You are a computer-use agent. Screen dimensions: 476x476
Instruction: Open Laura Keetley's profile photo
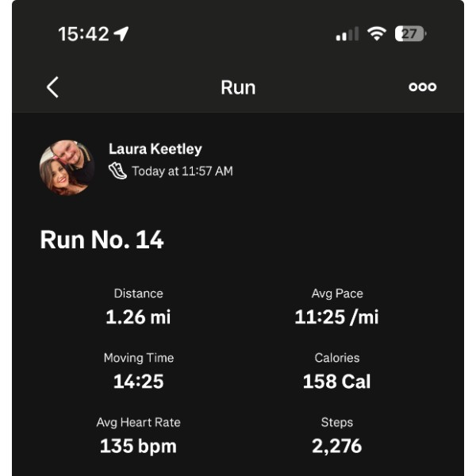(x=67, y=166)
